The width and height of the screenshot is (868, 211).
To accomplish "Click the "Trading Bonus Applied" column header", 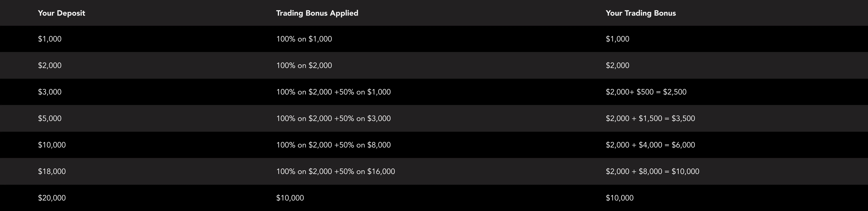I will click(317, 13).
